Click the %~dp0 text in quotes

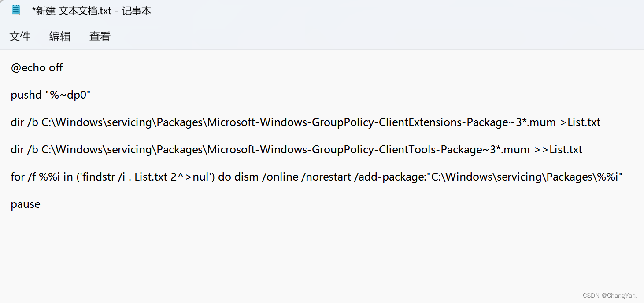(68, 95)
